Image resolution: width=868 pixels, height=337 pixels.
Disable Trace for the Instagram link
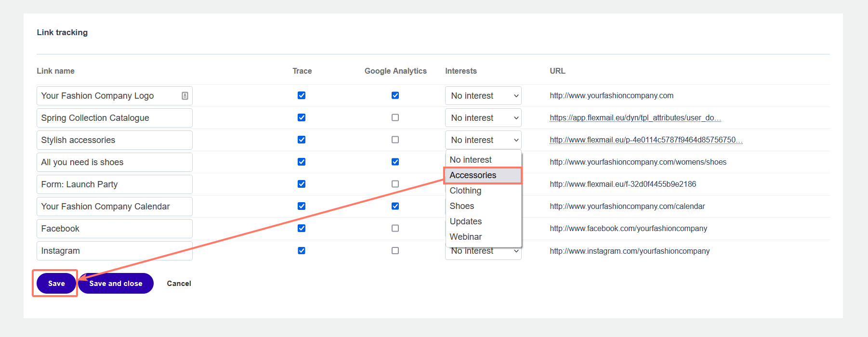302,250
